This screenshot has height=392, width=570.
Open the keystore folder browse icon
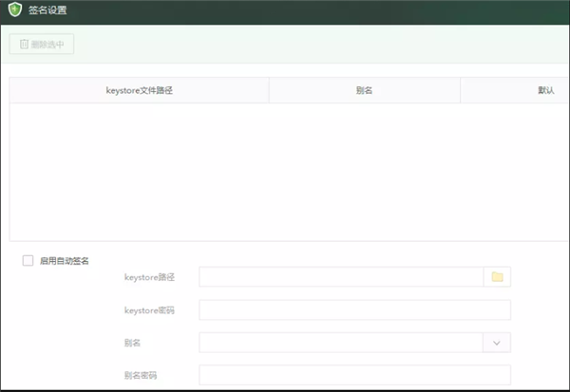point(497,277)
